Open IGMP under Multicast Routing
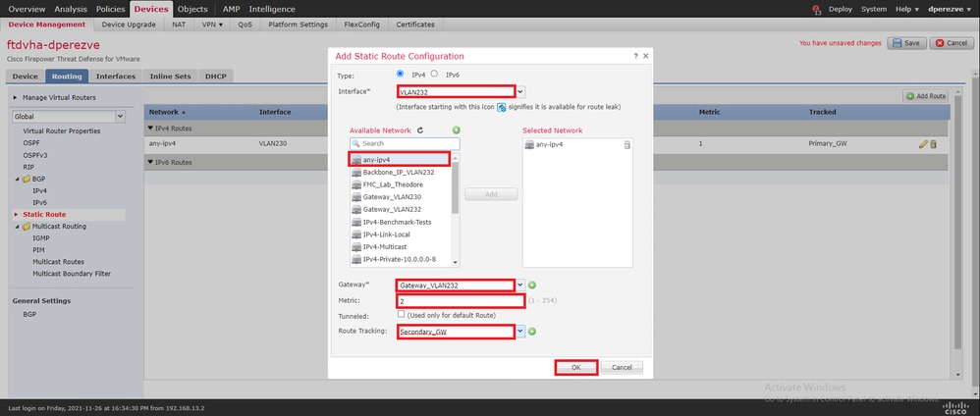This screenshot has width=980, height=416. (40, 238)
